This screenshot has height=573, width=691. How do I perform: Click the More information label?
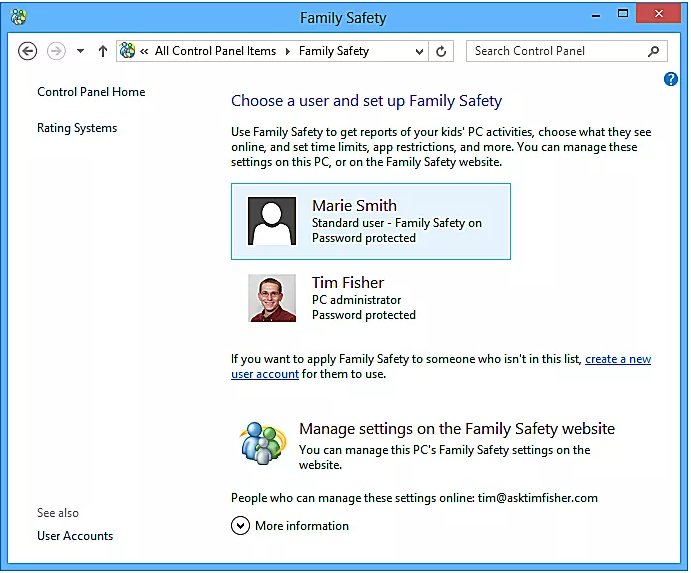pos(302,526)
